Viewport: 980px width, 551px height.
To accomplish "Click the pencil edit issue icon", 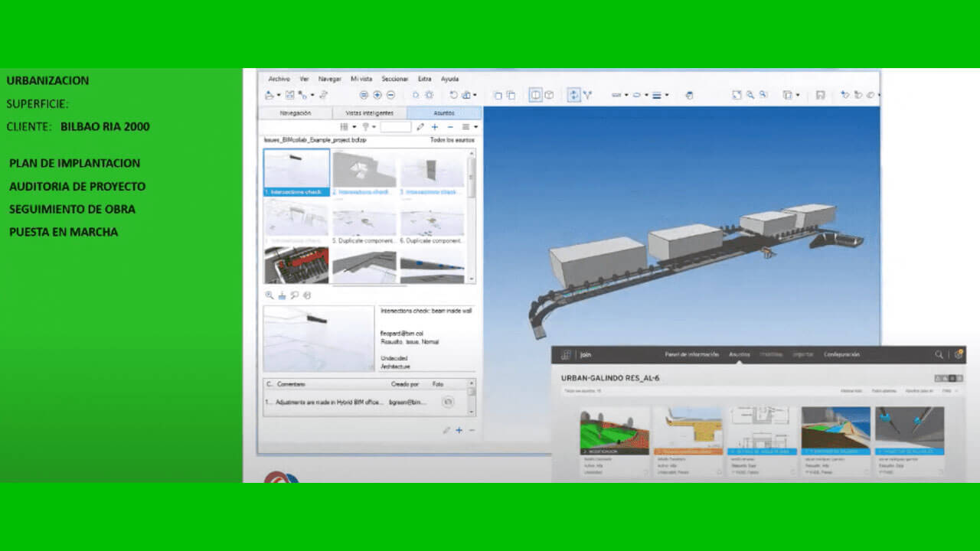I will 420,127.
